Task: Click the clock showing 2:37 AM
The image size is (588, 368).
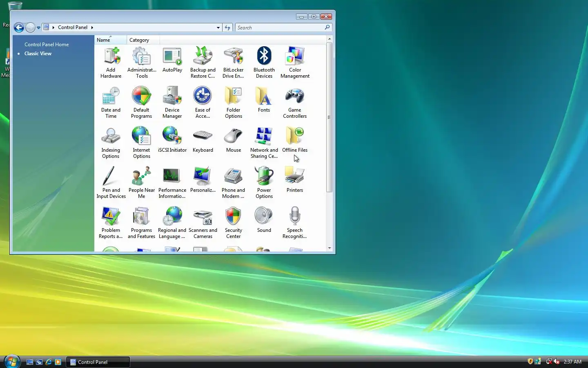Action: pyautogui.click(x=572, y=362)
